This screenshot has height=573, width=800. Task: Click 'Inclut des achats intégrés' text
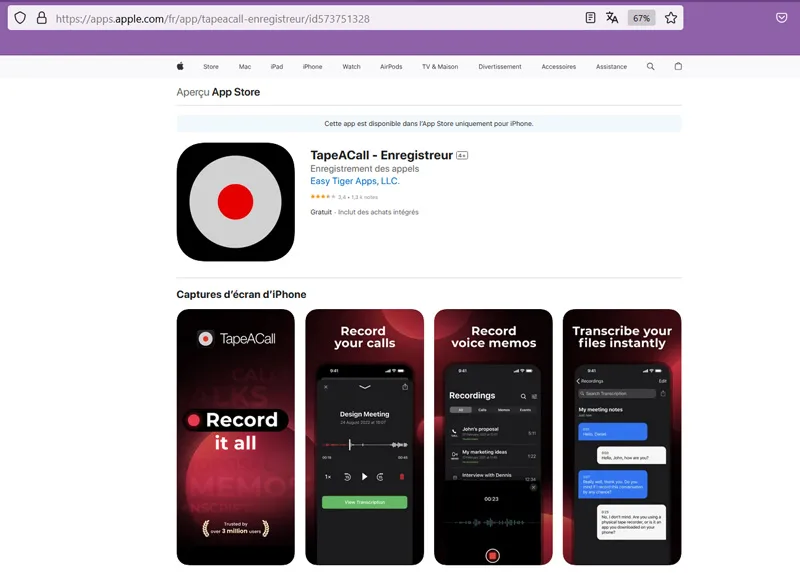[378, 212]
